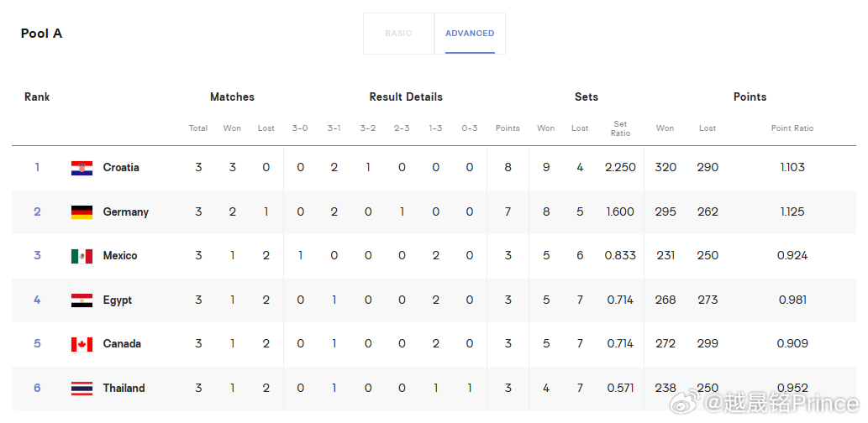Click the Matches Total column header

click(x=198, y=128)
